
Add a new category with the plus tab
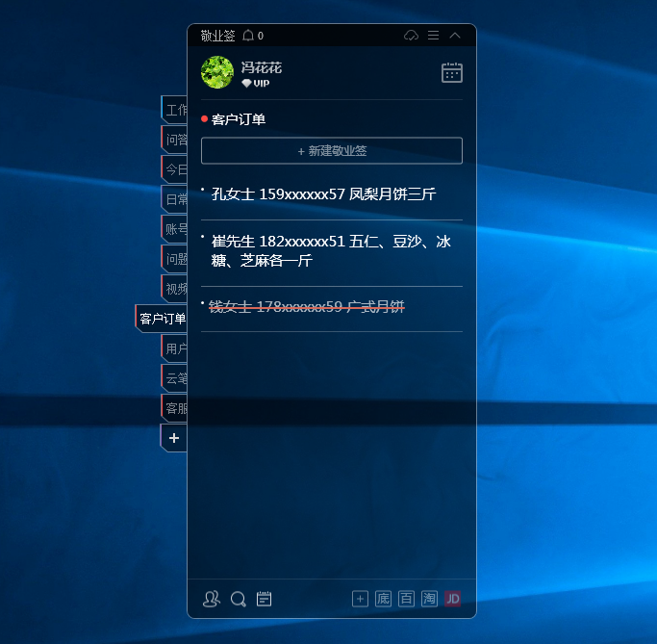174,438
